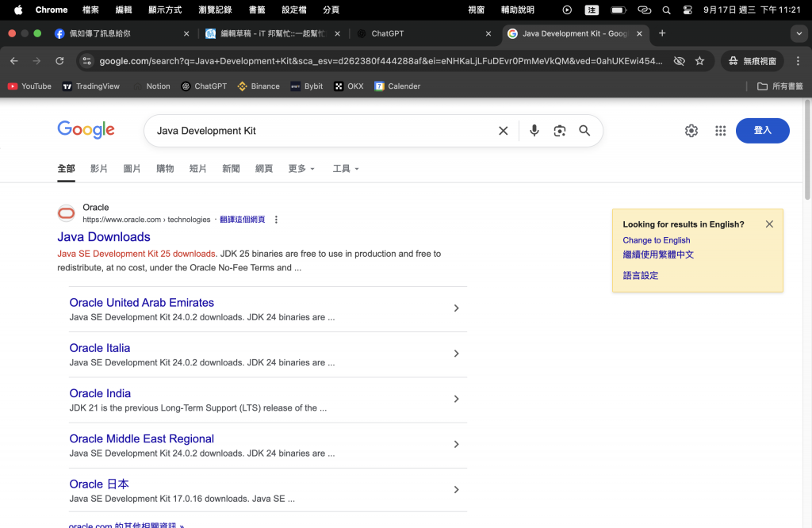
Task: Expand the 工具 dropdown
Action: pos(346,169)
